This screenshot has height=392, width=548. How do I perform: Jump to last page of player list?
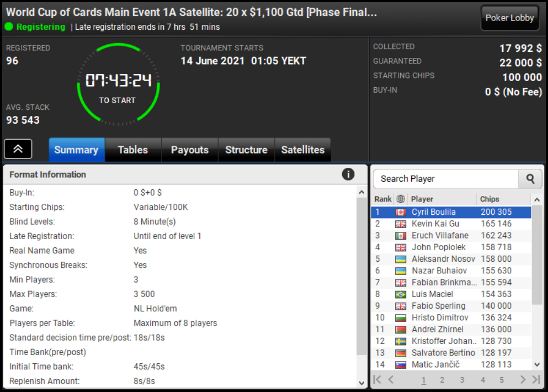click(x=536, y=379)
